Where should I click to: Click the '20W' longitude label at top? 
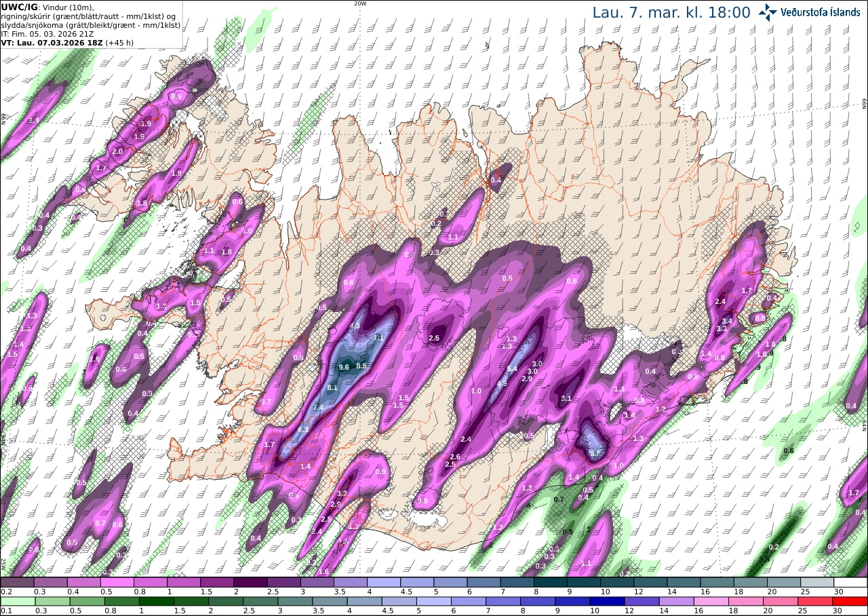coord(360,3)
